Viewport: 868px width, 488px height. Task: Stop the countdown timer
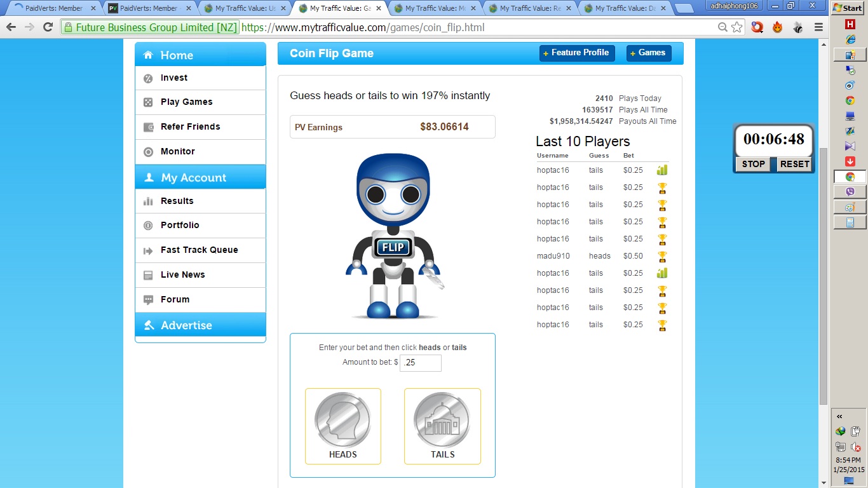(x=754, y=164)
